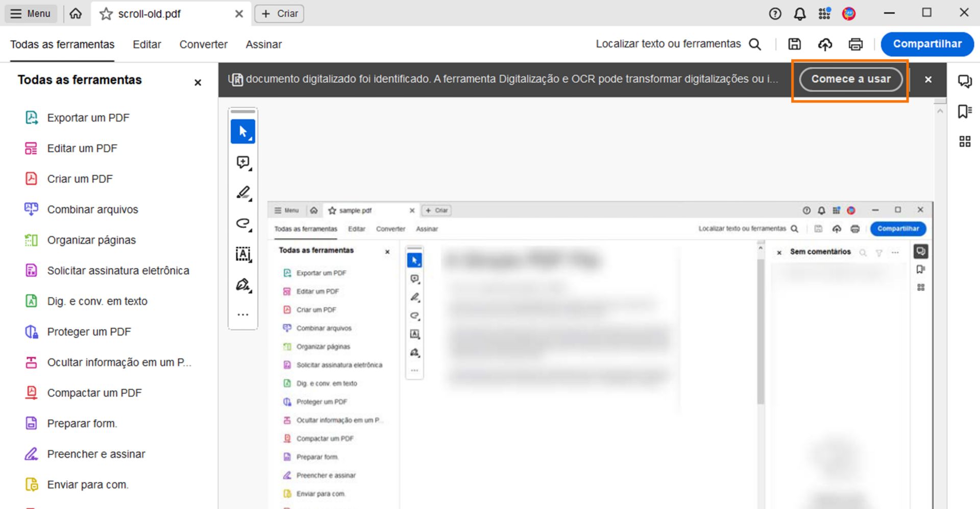Image resolution: width=980 pixels, height=509 pixels.
Task: Click the print icon
Action: (855, 44)
